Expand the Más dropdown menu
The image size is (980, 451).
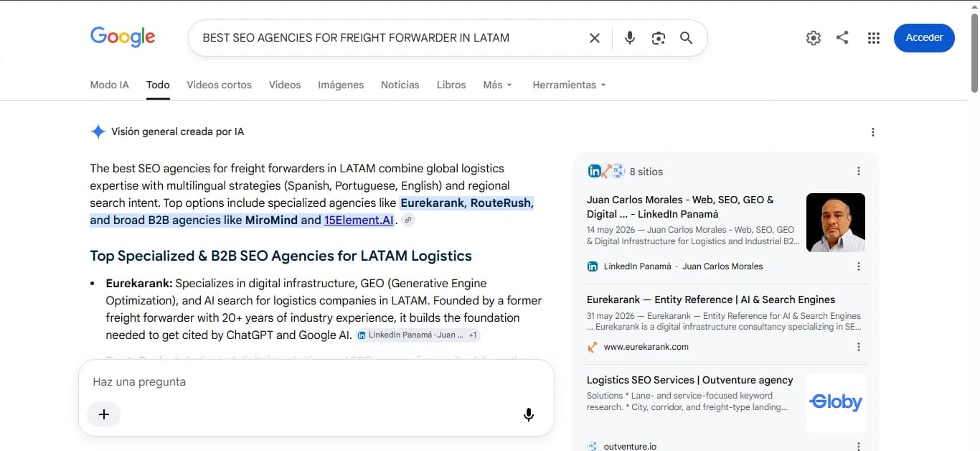[x=497, y=85]
